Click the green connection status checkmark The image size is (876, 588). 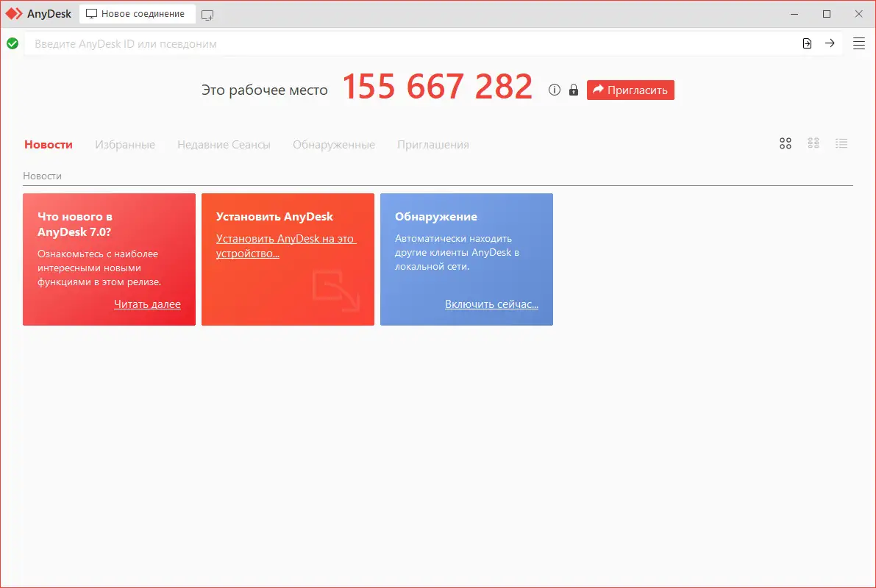pos(13,43)
